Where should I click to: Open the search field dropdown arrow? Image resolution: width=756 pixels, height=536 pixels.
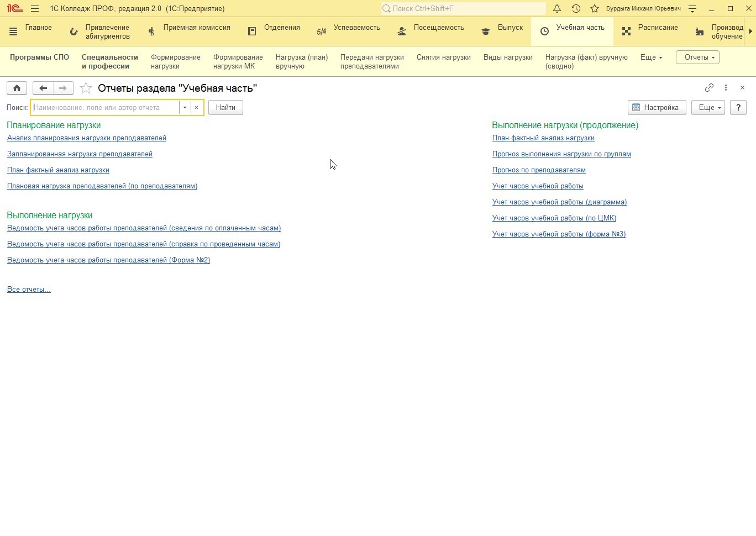tap(185, 108)
